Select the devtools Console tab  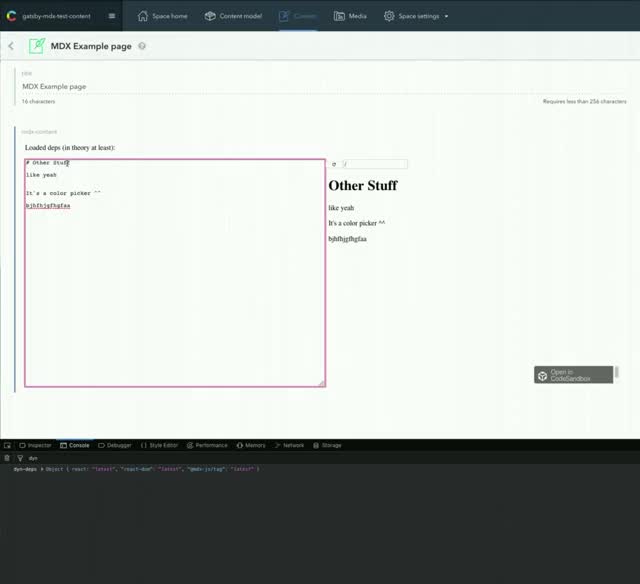75,445
